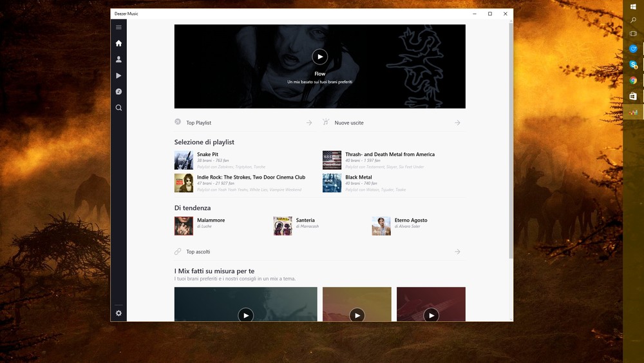Open Top ascolti

coord(198,252)
